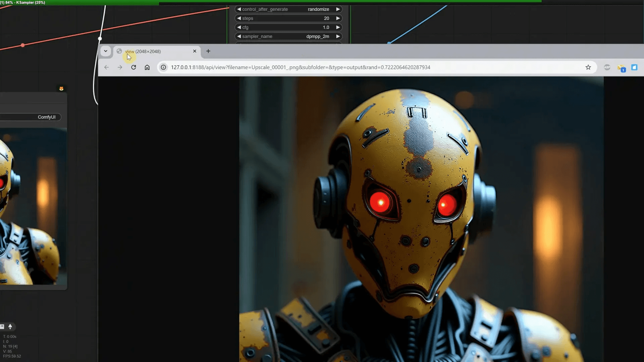This screenshot has width=644, height=362.
Task: Go to browser home page
Action: [147, 67]
